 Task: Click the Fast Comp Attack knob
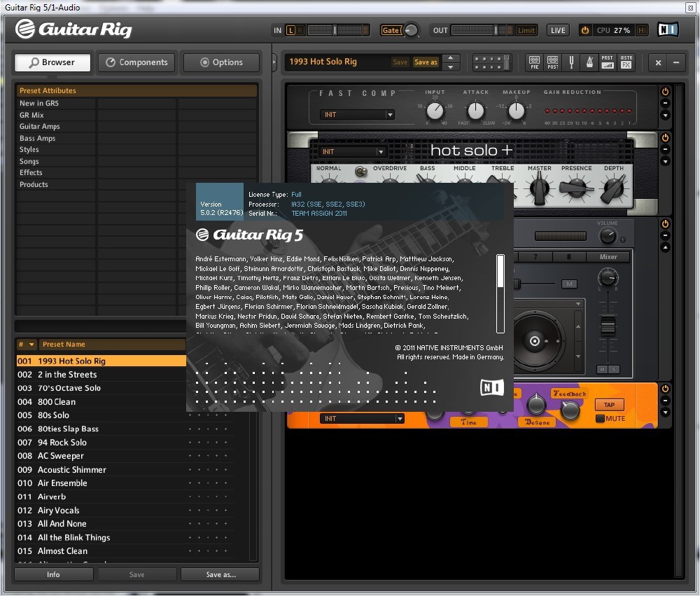pyautogui.click(x=475, y=111)
